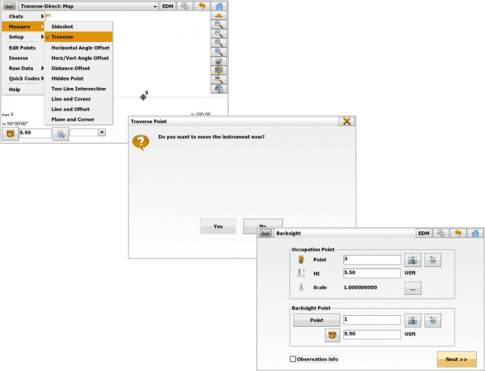Screen dimensions: 485x371
Task: Click the checkmark icon in map toolbar
Action: coord(219,61)
